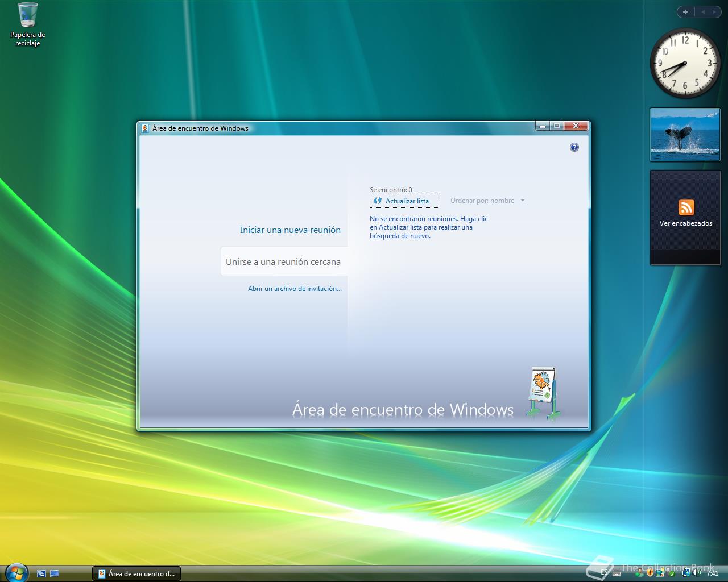Viewport: 728px width, 582px height.
Task: Click Iniciar una nueva reunión
Action: (x=290, y=230)
